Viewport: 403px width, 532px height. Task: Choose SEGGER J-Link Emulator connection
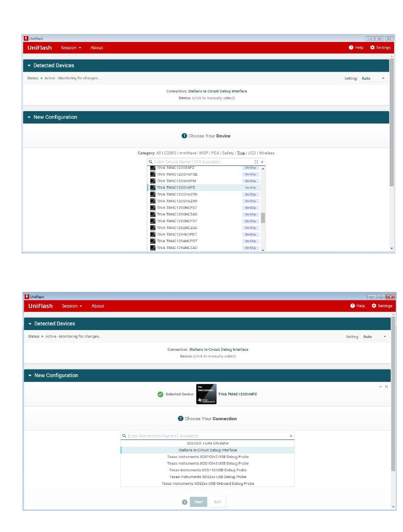(207, 443)
